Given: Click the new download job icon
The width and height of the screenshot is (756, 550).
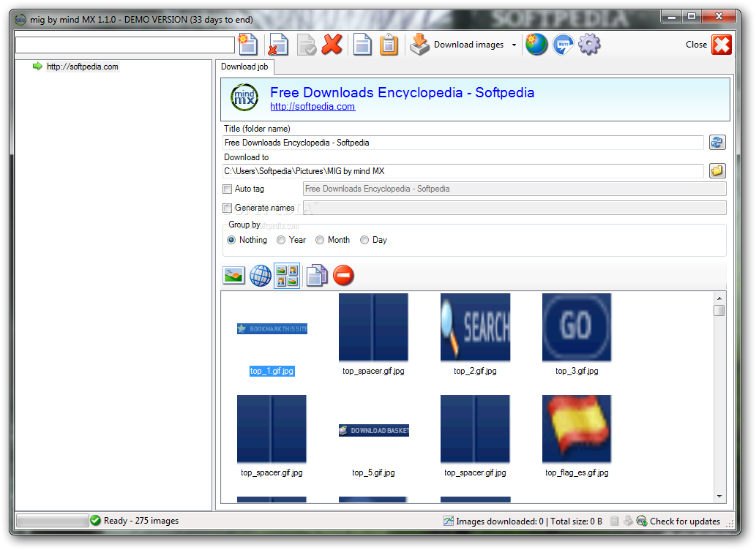Looking at the screenshot, I should click(248, 45).
